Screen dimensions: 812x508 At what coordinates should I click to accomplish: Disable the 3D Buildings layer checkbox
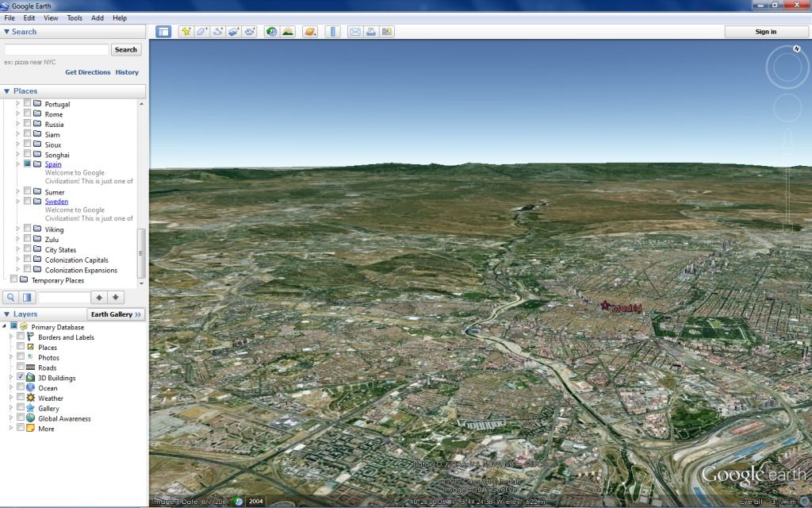[21, 377]
